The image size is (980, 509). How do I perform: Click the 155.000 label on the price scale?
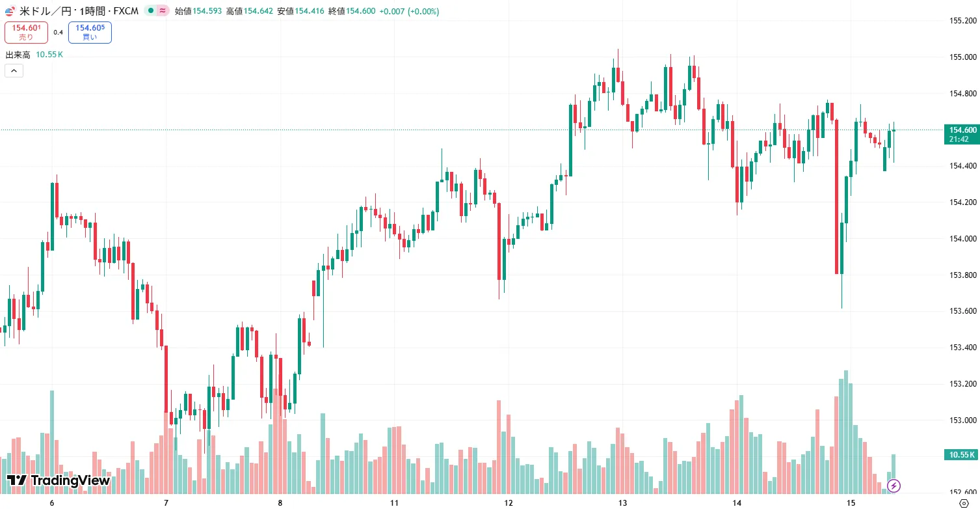tap(962, 57)
